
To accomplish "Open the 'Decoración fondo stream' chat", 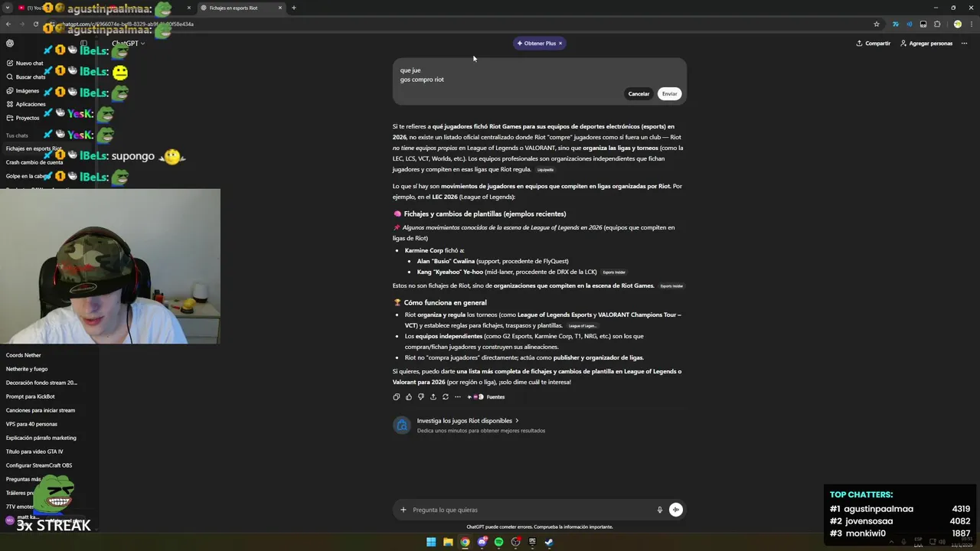I will point(41,383).
